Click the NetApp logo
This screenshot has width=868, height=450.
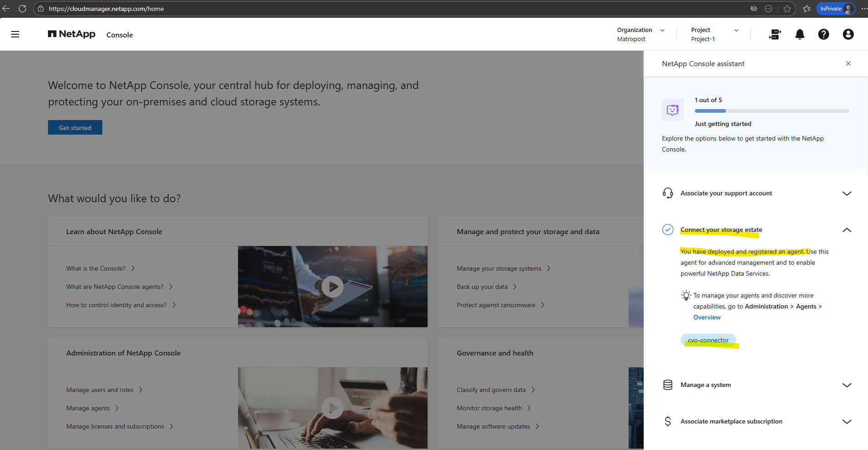[72, 34]
